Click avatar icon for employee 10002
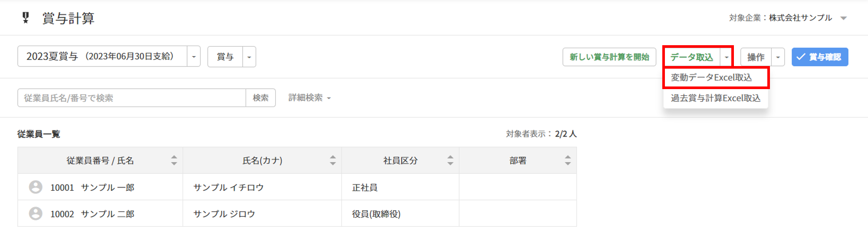The image size is (868, 249). pyautogui.click(x=36, y=214)
